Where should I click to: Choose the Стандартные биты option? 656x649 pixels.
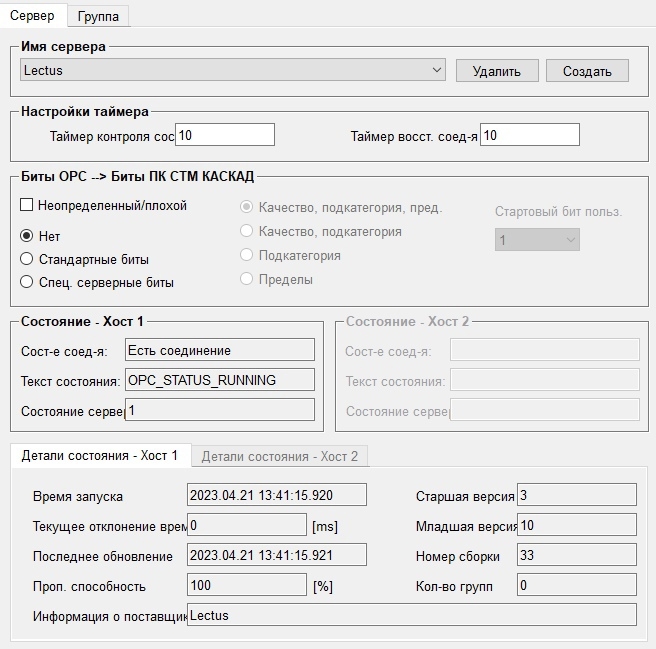click(26, 259)
